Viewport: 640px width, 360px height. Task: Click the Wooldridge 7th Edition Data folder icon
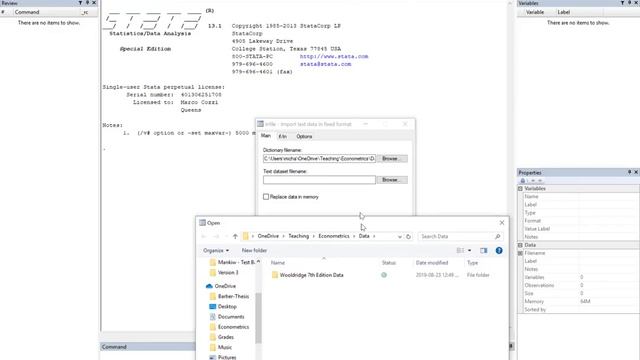[x=275, y=275]
